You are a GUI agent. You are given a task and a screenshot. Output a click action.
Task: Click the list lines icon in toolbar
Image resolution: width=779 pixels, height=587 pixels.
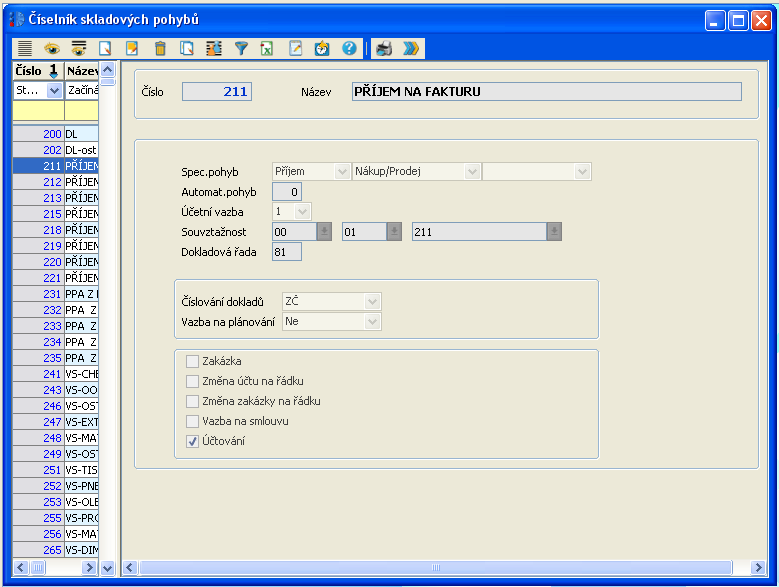point(25,48)
